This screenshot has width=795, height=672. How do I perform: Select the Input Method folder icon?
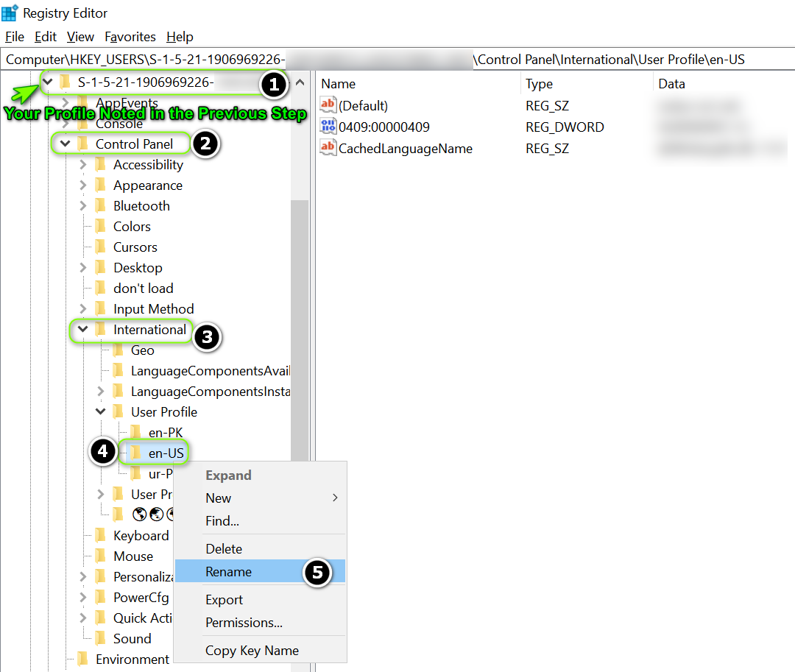pos(100,308)
